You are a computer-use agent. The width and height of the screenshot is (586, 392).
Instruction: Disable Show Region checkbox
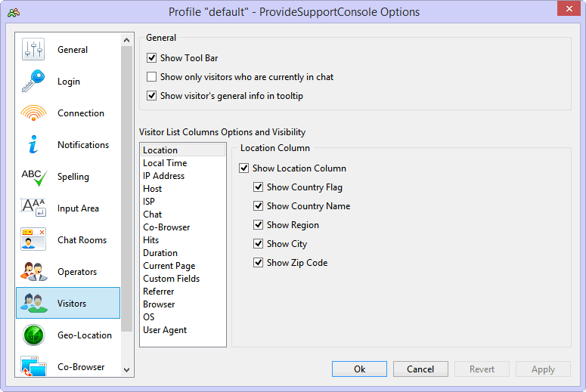pos(259,225)
